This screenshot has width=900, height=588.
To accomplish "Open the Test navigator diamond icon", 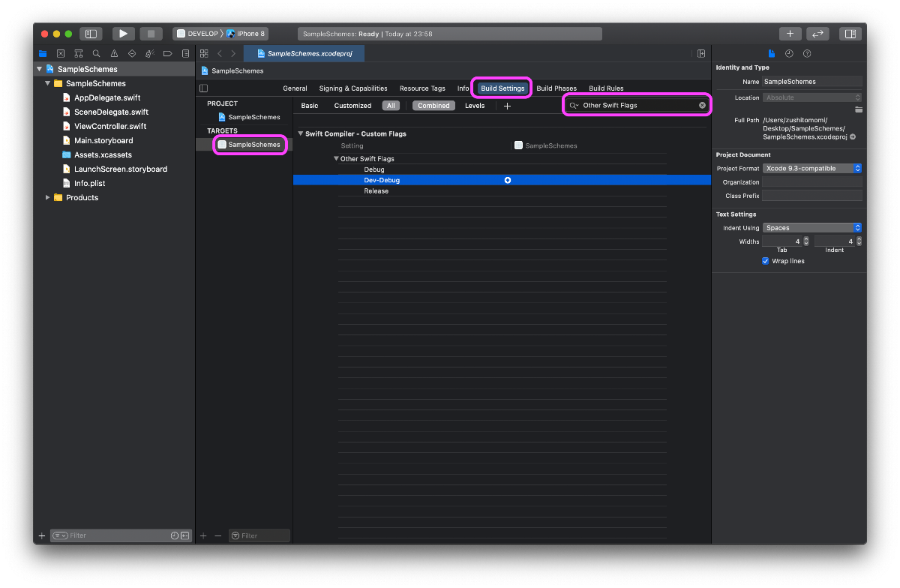I will tap(132, 54).
